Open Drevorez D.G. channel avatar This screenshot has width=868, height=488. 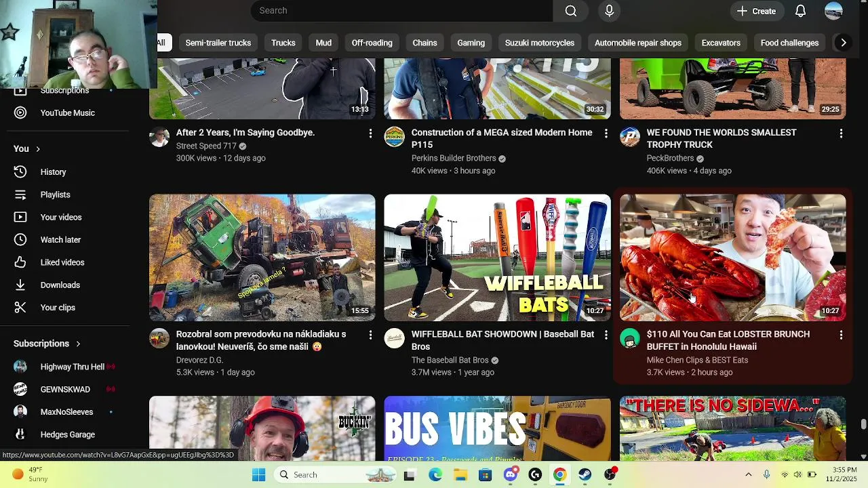tap(159, 338)
